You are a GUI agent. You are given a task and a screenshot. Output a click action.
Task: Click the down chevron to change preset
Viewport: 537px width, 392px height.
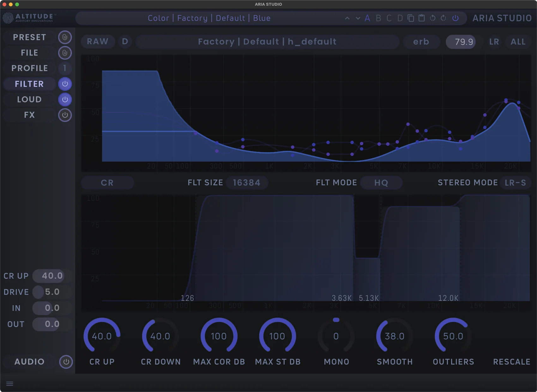click(x=357, y=18)
